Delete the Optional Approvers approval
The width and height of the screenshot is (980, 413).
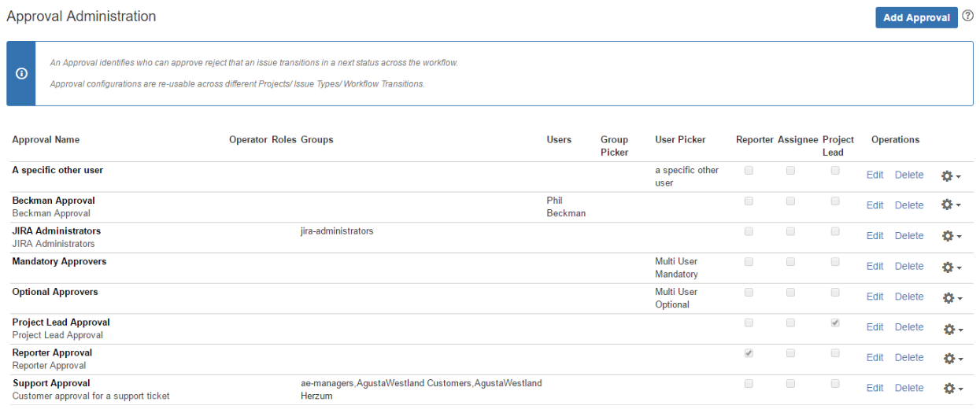pos(908,297)
